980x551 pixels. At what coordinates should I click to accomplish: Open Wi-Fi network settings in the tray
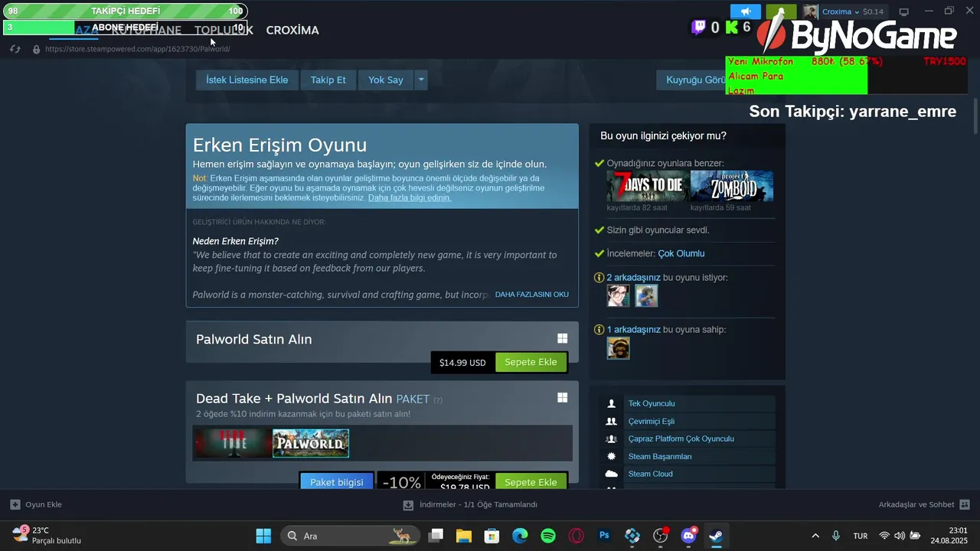pyautogui.click(x=884, y=536)
